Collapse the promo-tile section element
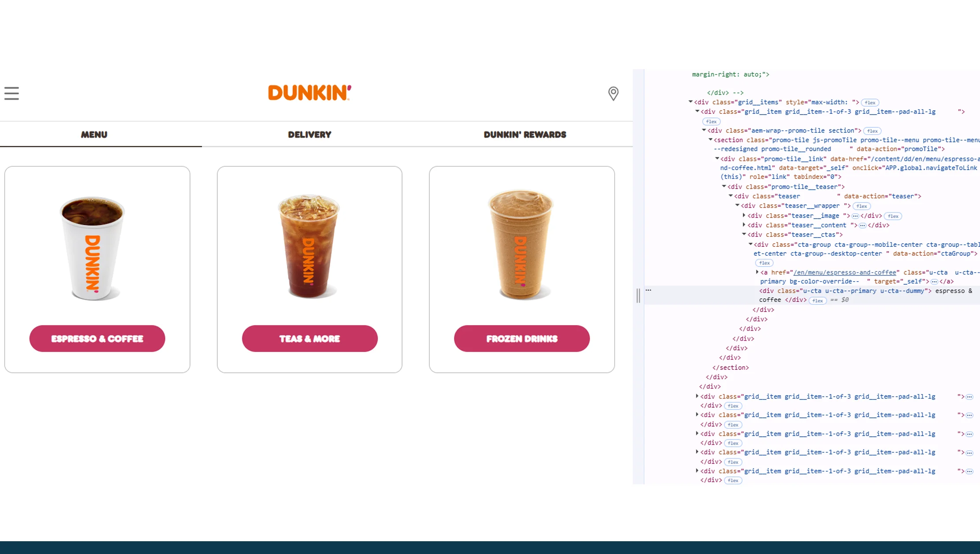Screen dimensions: 980x554 711,140
